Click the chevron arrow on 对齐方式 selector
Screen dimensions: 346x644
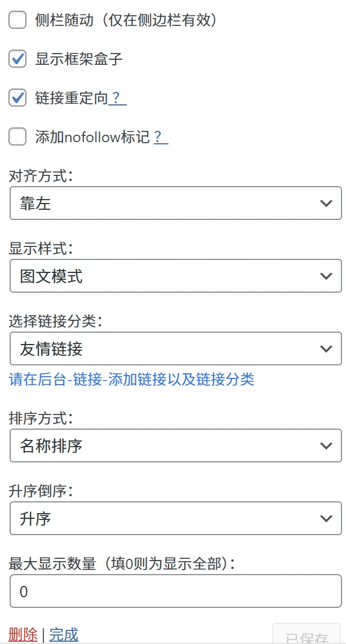click(326, 203)
